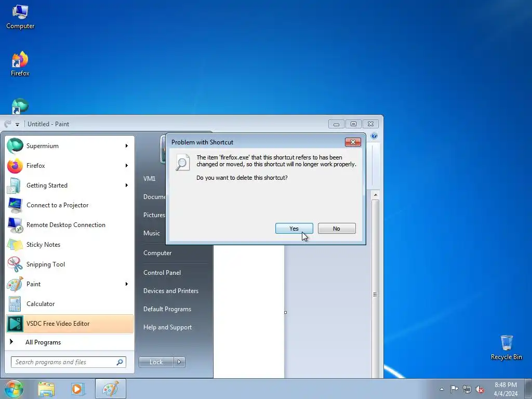
Task: Click the Paint canvas right-edge resize handle
Action: coord(285,312)
